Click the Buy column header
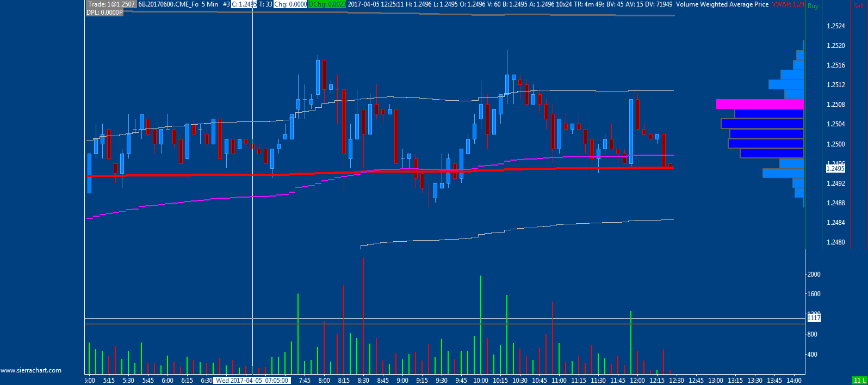Viewport: 868px width, 385px height. [x=813, y=6]
